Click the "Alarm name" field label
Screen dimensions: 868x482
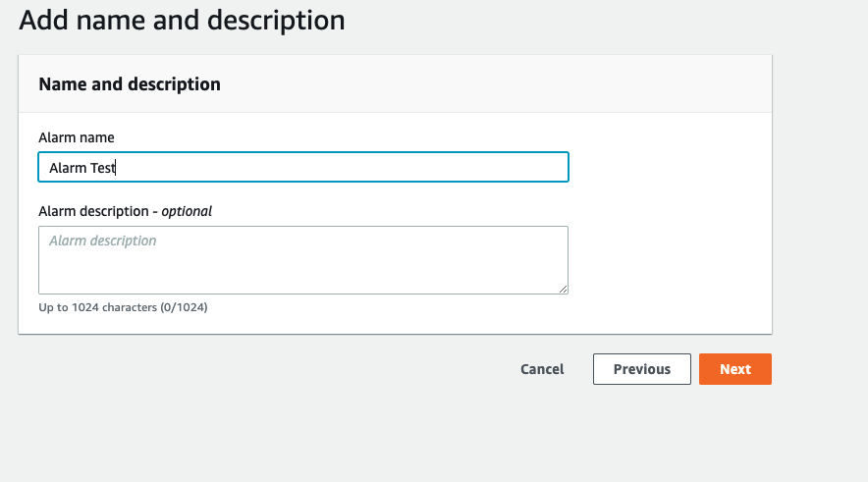coord(77,137)
